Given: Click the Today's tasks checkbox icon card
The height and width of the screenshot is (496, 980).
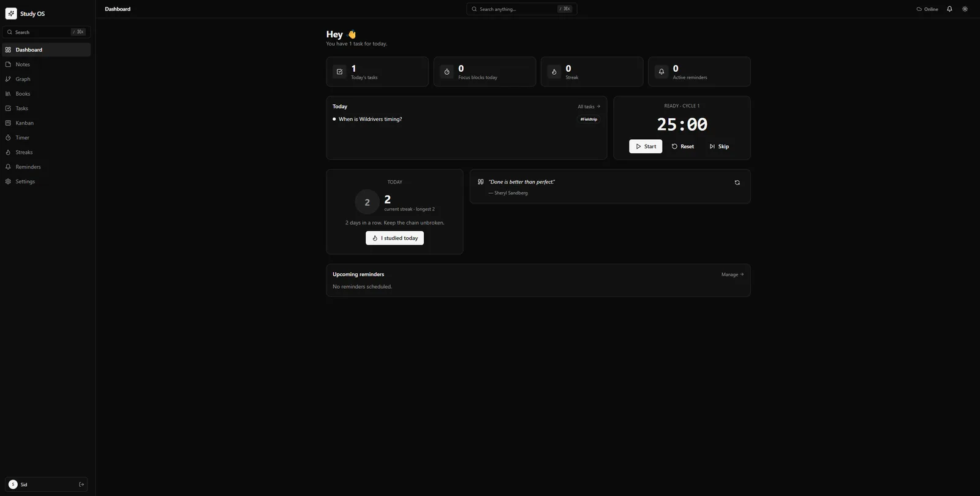Looking at the screenshot, I should [339, 72].
